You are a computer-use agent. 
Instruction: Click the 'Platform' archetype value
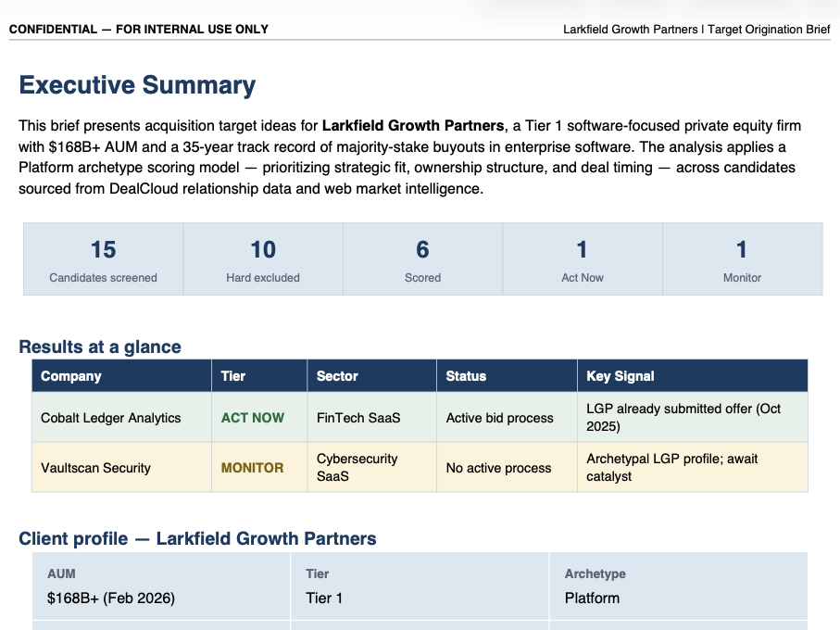click(592, 598)
